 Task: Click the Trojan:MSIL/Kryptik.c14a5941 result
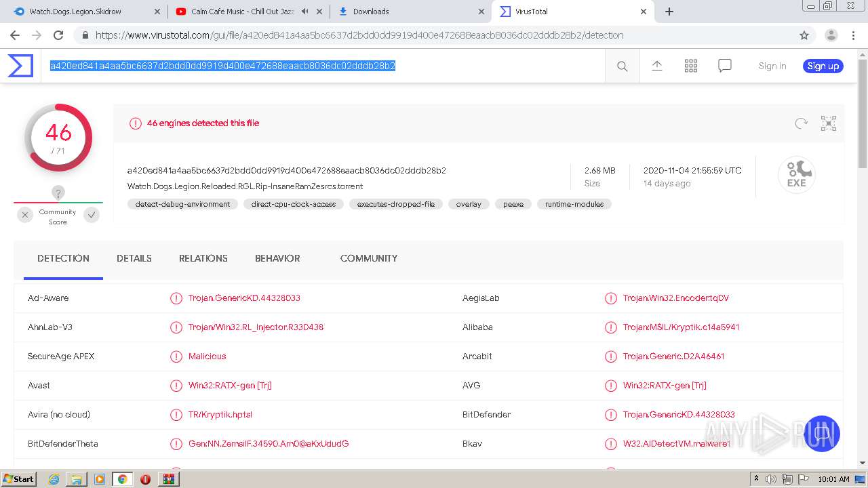pyautogui.click(x=681, y=327)
